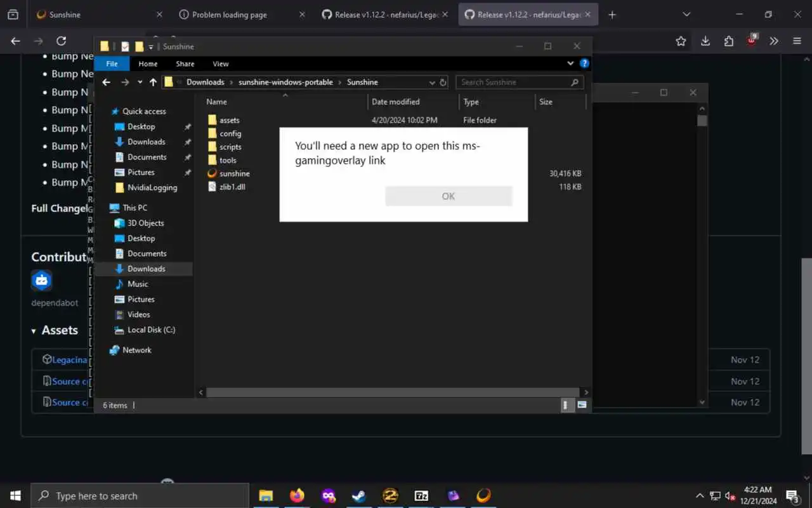The height and width of the screenshot is (508, 812).
Task: Collapse the Assets section on GitHub
Action: click(55, 330)
